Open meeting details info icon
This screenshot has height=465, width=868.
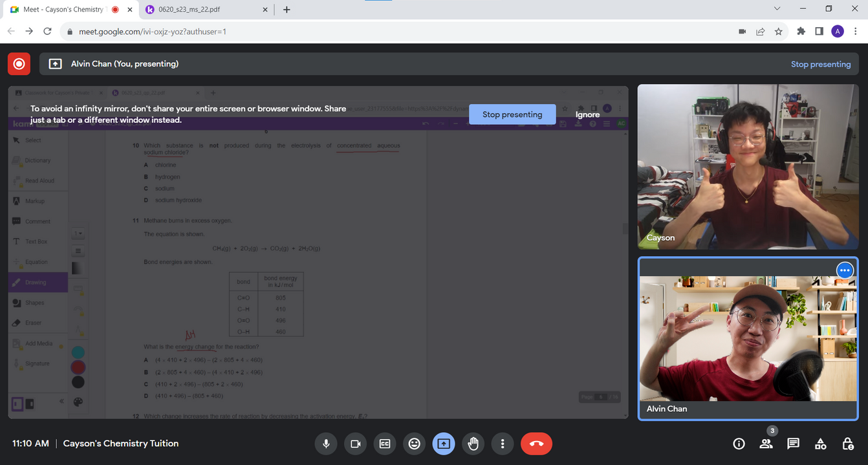tap(739, 444)
